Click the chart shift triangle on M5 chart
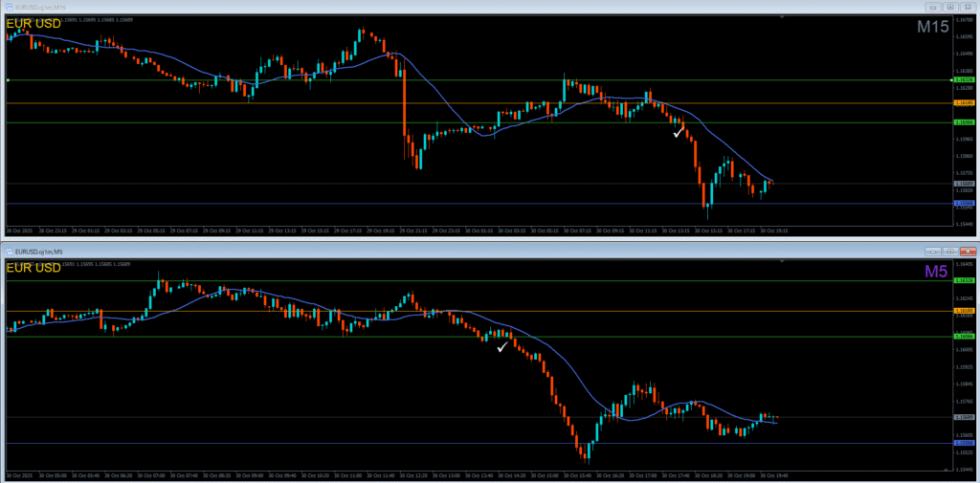Screen dimensions: 980x483 pyautogui.click(x=781, y=261)
